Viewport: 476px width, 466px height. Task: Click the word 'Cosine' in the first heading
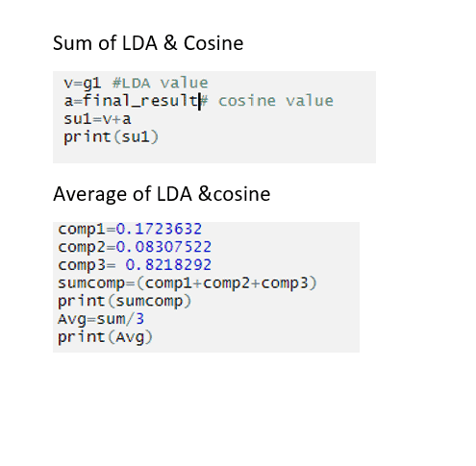(213, 43)
